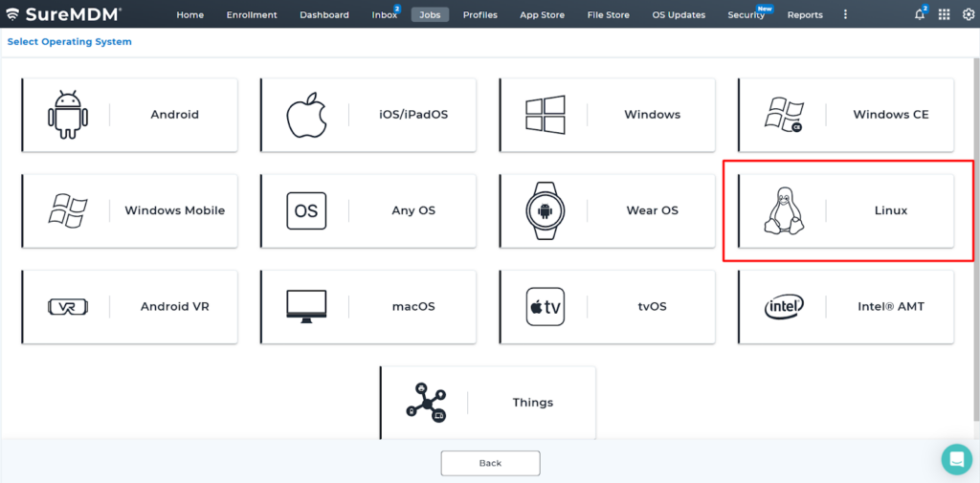This screenshot has height=483, width=980.
Task: Select the Apple logo for iOS/iPadOS
Action: (306, 115)
